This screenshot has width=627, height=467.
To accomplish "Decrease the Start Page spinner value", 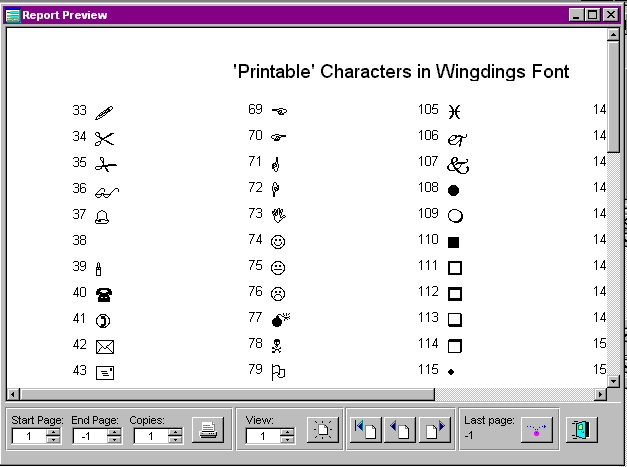I will click(53, 439).
